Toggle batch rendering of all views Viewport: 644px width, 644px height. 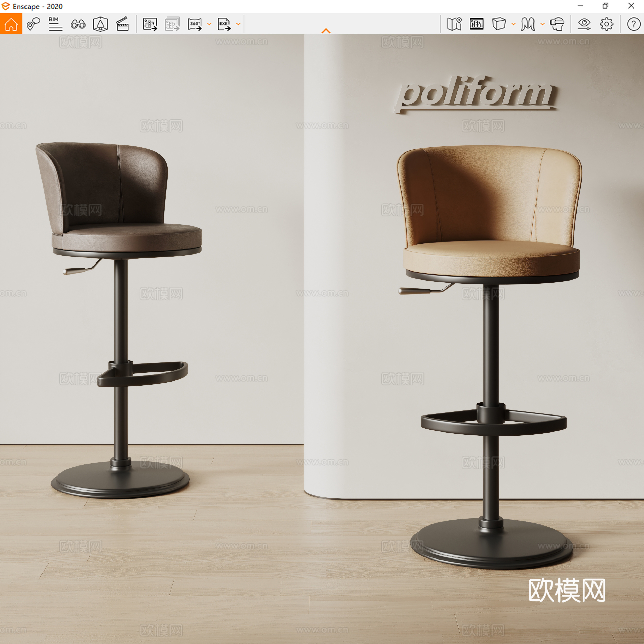[173, 24]
